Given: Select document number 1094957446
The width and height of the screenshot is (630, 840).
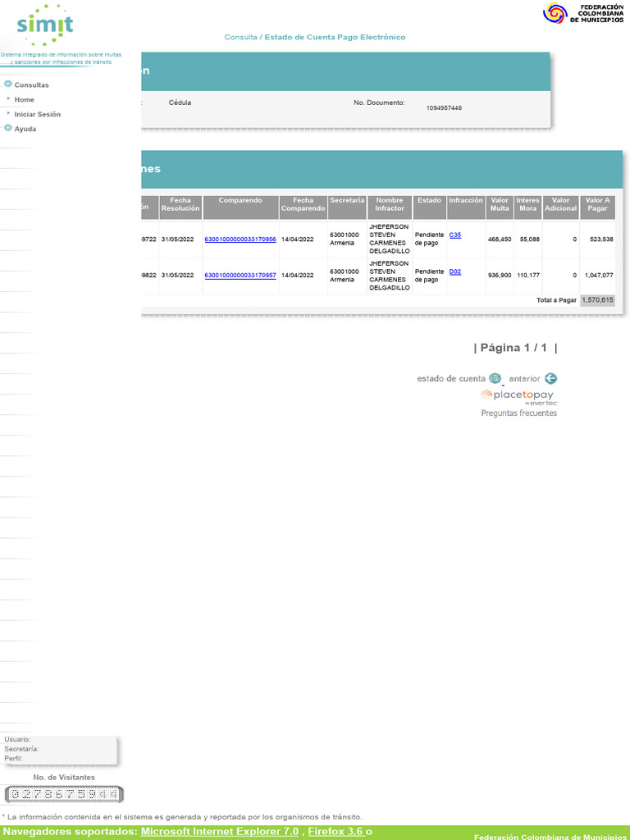Looking at the screenshot, I should pyautogui.click(x=444, y=108).
